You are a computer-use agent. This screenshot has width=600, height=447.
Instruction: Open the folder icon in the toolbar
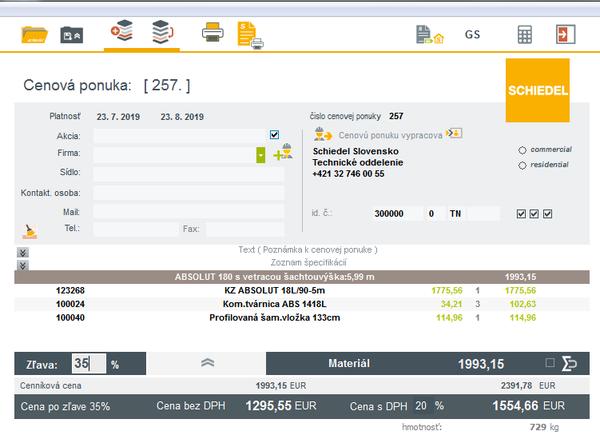[x=34, y=33]
